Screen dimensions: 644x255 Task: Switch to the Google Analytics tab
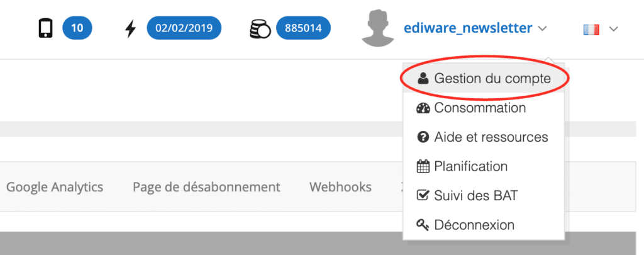coord(55,187)
